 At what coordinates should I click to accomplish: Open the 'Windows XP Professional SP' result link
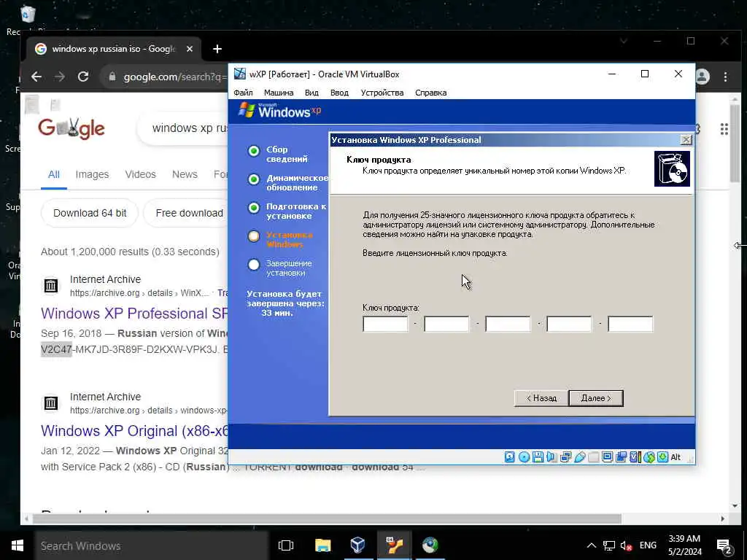134,314
